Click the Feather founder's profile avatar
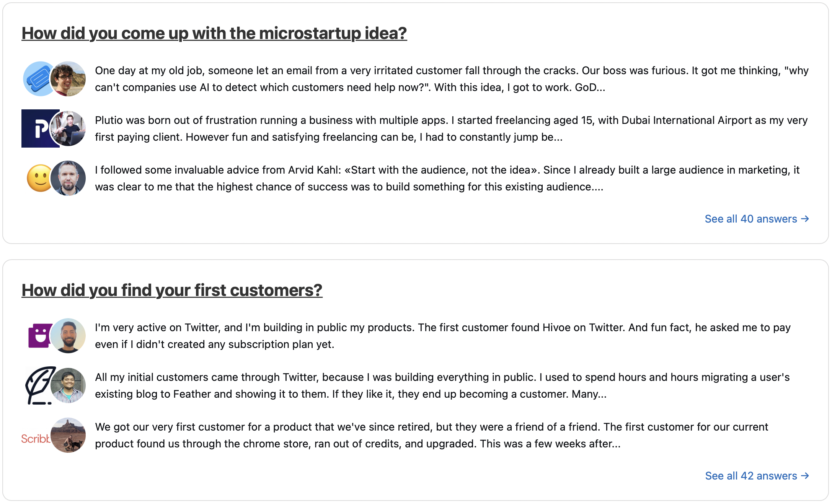832x504 pixels. (68, 385)
